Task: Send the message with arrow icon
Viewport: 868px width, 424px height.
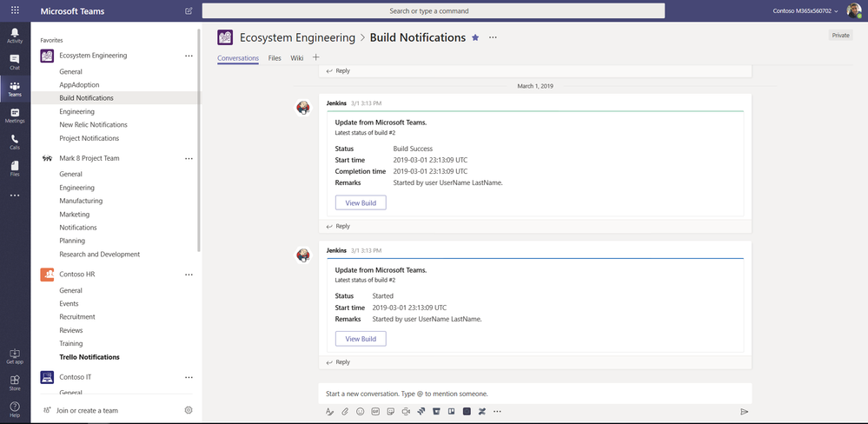Action: 745,411
